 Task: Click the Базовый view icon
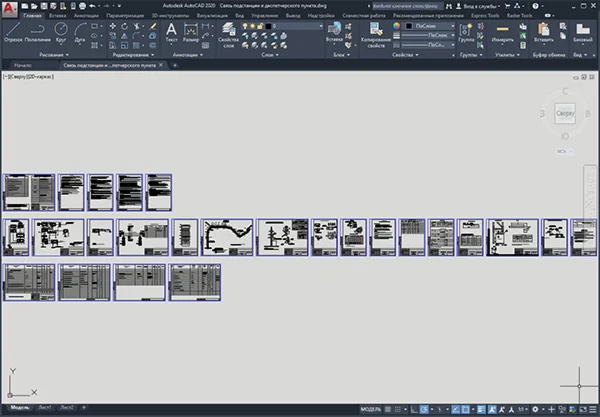pyautogui.click(x=583, y=32)
